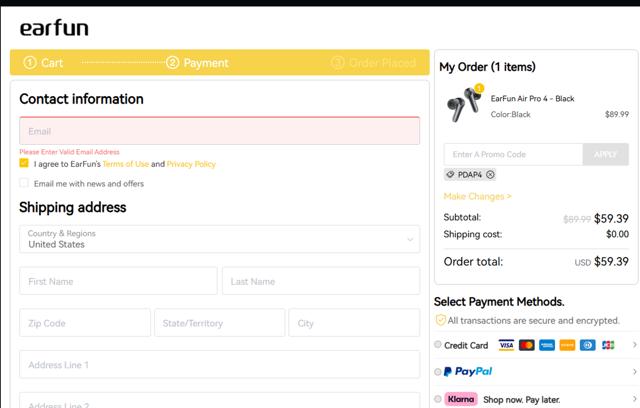Screen dimensions: 640x408
Task: Open the Privacy Policy link
Action: click(191, 164)
